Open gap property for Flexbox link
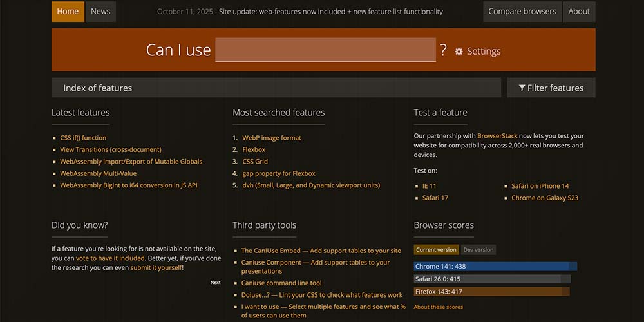644x322 pixels. coord(279,173)
